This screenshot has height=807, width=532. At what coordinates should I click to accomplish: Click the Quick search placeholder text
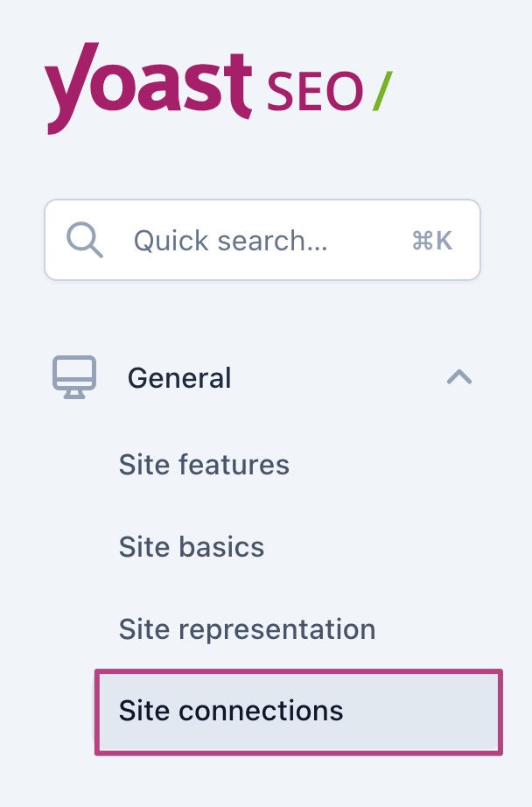[230, 241]
